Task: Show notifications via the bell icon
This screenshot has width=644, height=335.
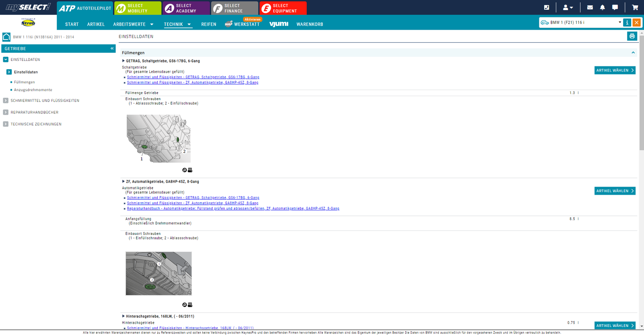Action: (x=603, y=7)
